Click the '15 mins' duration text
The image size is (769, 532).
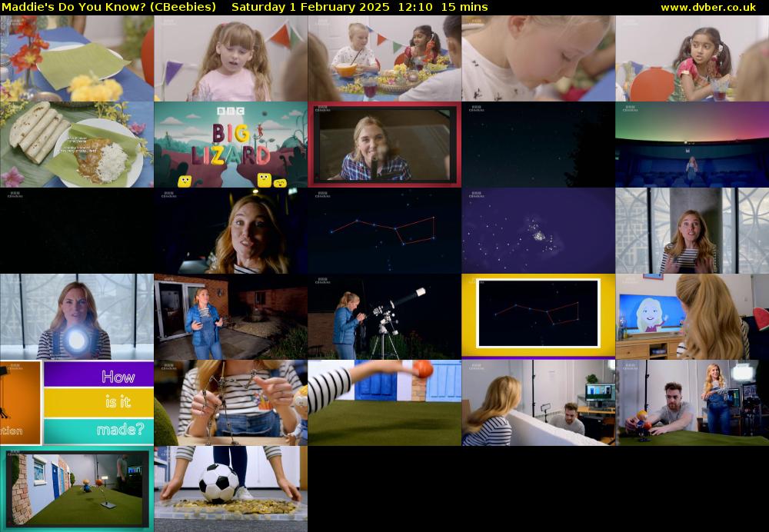click(464, 8)
